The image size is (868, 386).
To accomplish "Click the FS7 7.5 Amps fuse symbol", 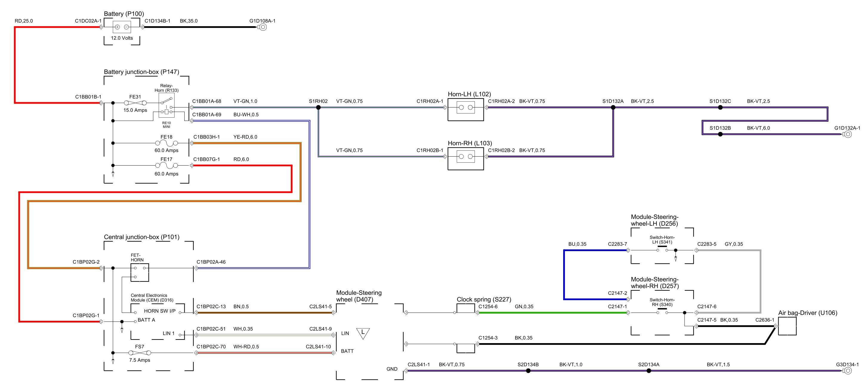I will 140,353.
